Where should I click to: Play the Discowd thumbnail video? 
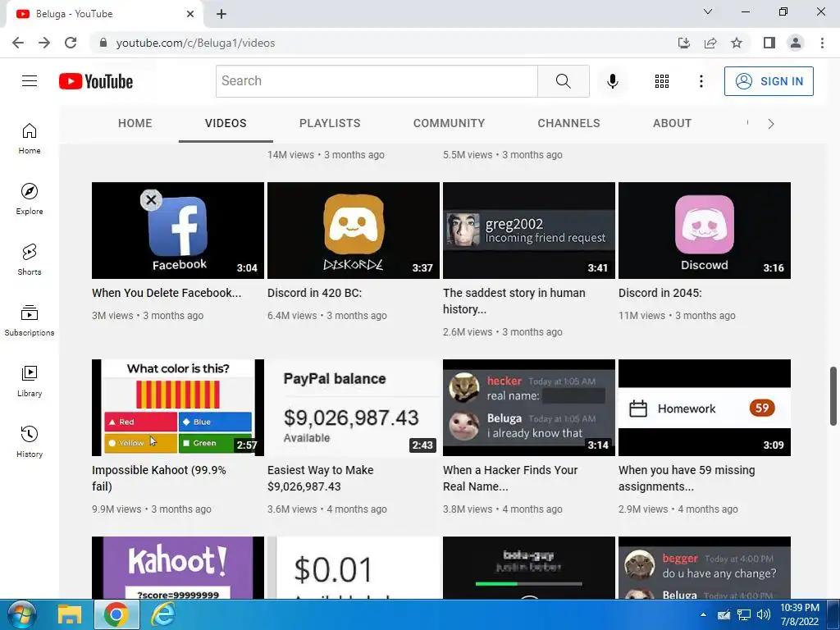tap(705, 231)
